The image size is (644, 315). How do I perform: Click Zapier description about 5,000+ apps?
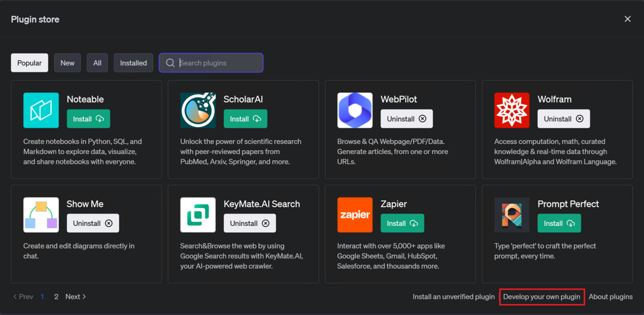391,256
